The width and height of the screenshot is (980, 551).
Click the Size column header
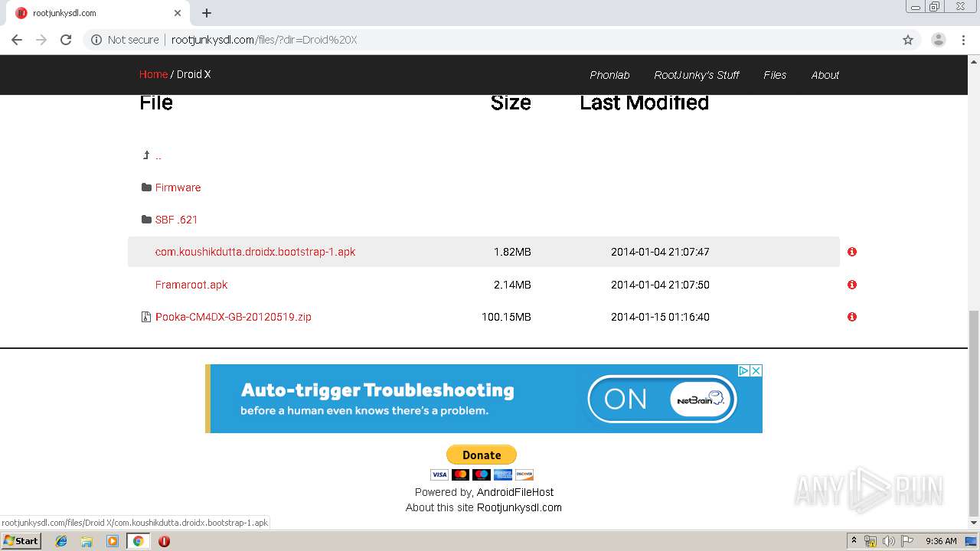(x=511, y=103)
